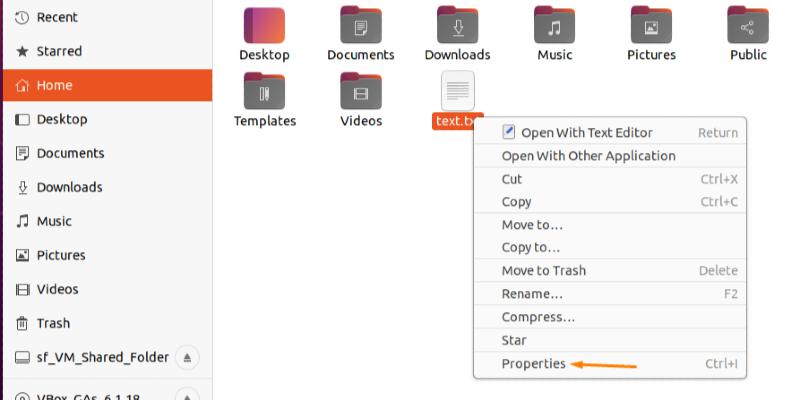Open Desktop label in the sidebar
The image size is (800, 400).
tap(62, 119)
